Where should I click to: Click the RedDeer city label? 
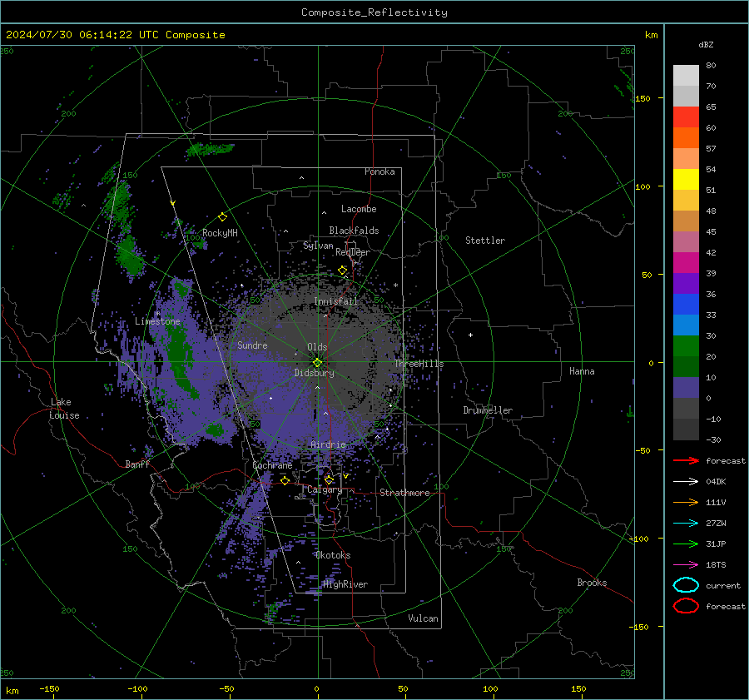(353, 252)
